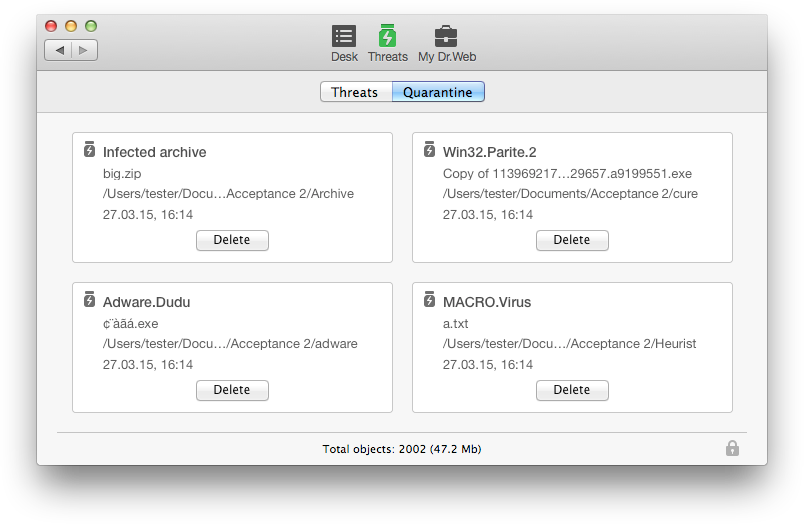Click the path ending in Acceptance 2/Heurist
This screenshot has width=804, height=524.
pyautogui.click(x=569, y=344)
